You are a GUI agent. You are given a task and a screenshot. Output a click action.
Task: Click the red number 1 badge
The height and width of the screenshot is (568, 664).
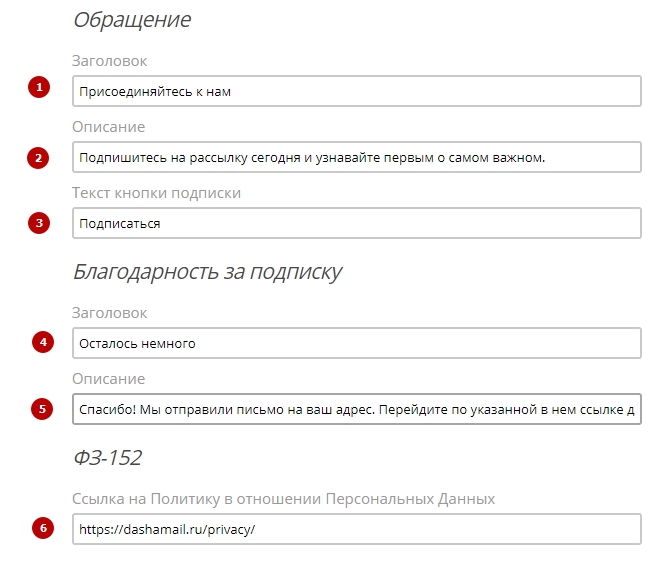coord(39,88)
